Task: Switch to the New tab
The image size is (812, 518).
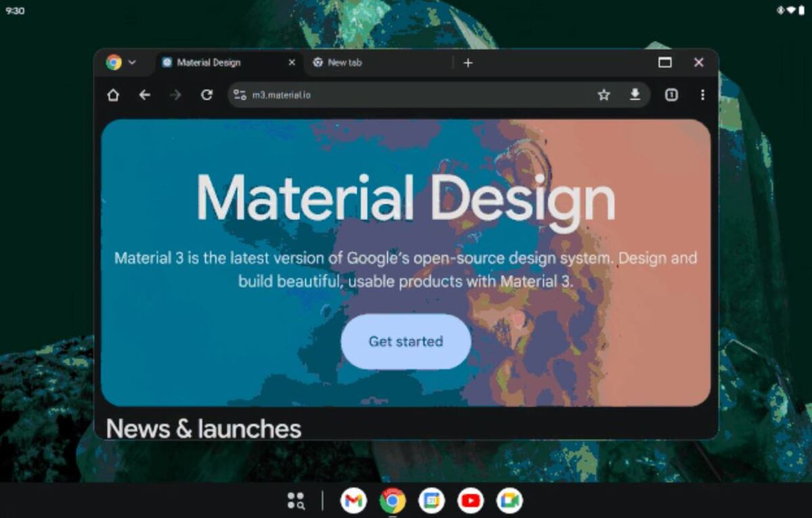Action: [x=378, y=62]
